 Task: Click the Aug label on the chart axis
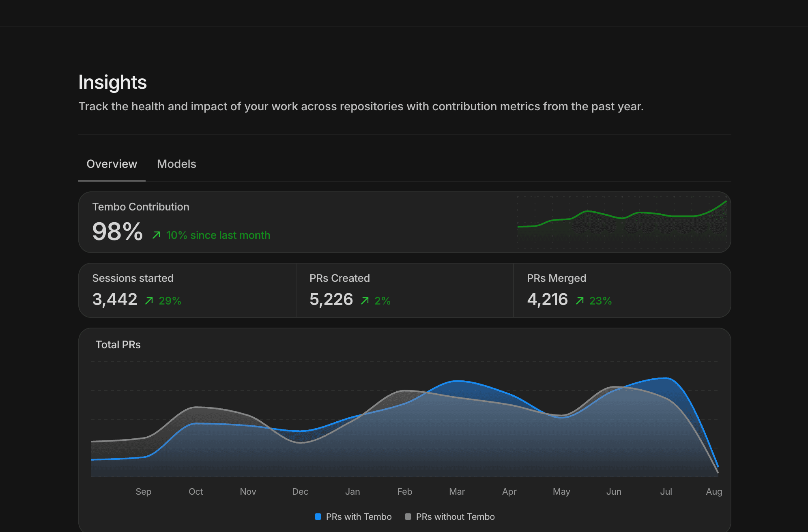coord(714,491)
